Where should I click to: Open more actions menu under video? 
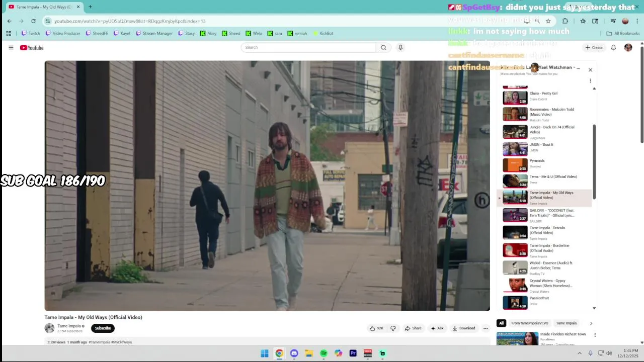(x=486, y=328)
